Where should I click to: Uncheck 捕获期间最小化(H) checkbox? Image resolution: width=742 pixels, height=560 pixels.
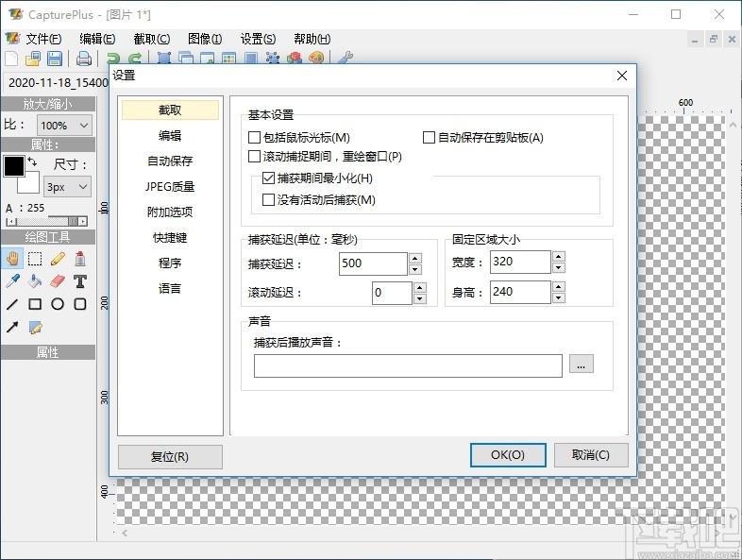click(268, 178)
